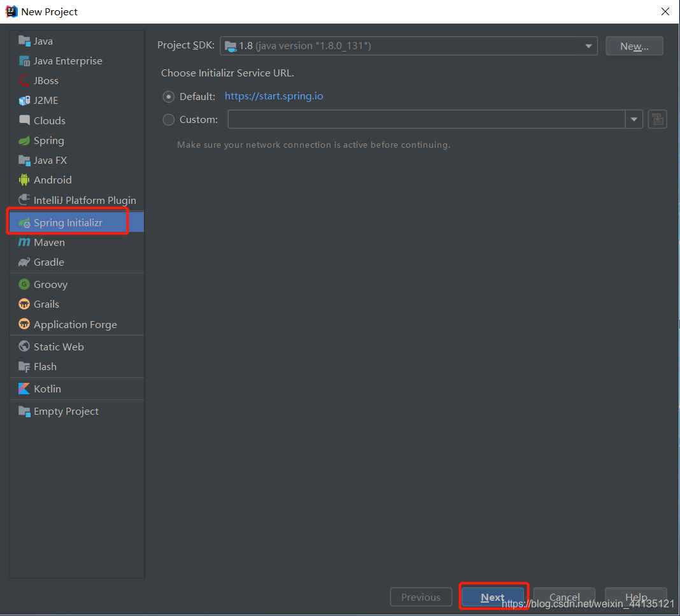Select the Default service URL radio button

click(168, 96)
